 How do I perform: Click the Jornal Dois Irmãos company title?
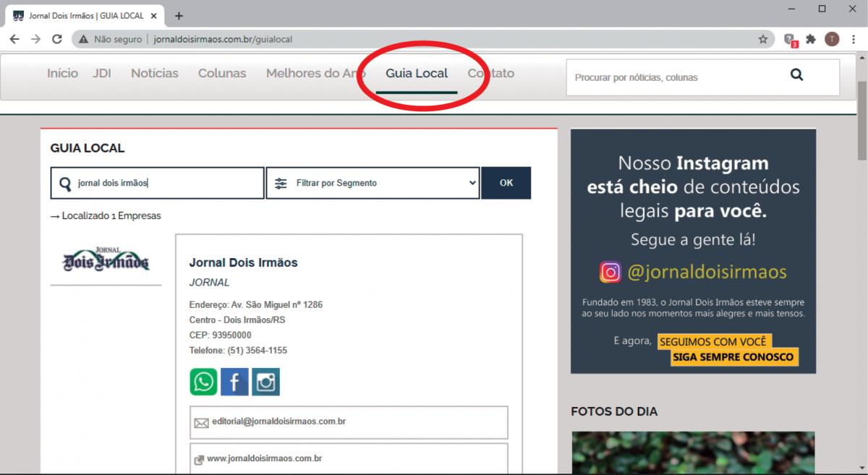(x=243, y=262)
